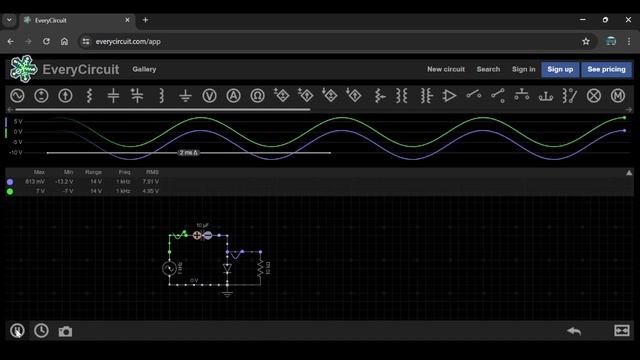Click the browser extension icon beside the star

(x=611, y=41)
